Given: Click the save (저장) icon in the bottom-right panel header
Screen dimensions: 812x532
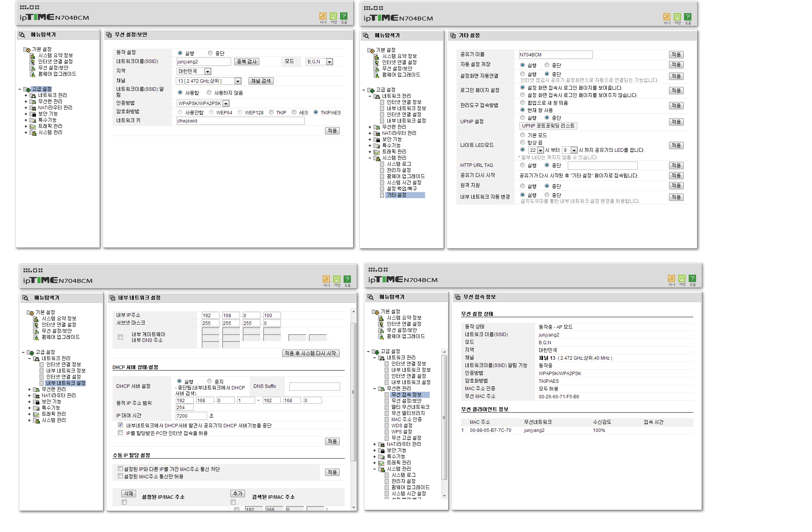Looking at the screenshot, I should (682, 278).
